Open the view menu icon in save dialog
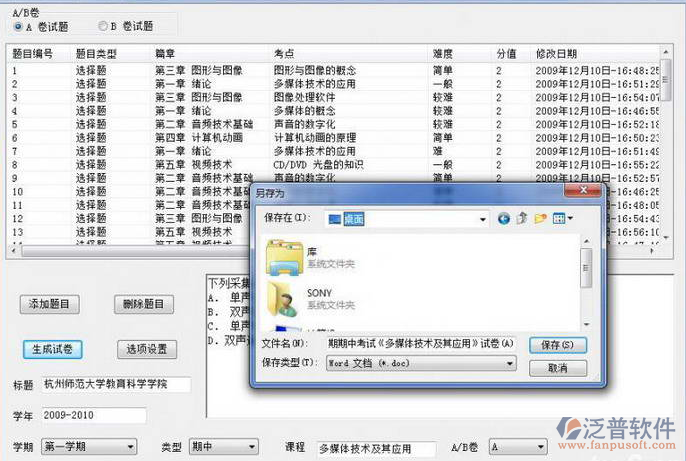Image resolution: width=686 pixels, height=461 pixels. 559,218
